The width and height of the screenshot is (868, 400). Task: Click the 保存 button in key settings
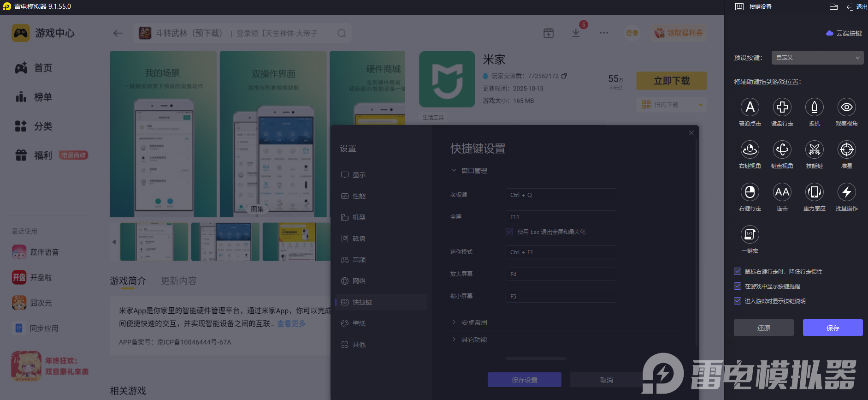pyautogui.click(x=833, y=328)
